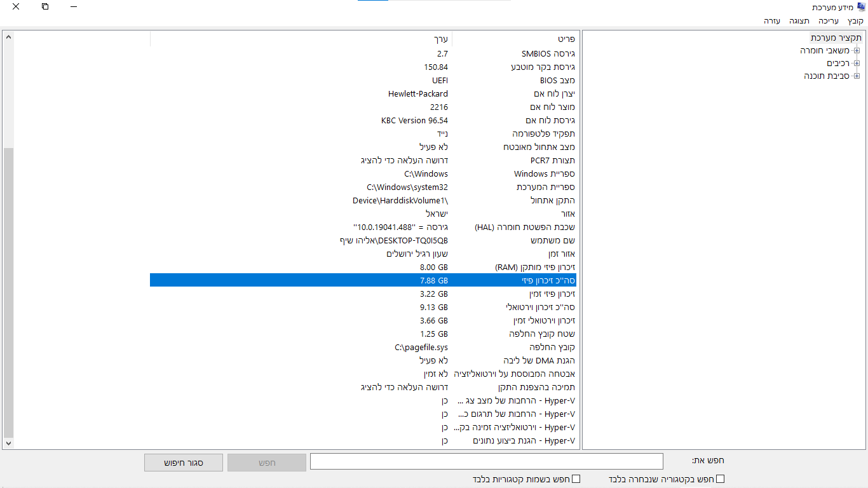Click the System Information app icon in title bar
This screenshot has width=868, height=488.
860,7
